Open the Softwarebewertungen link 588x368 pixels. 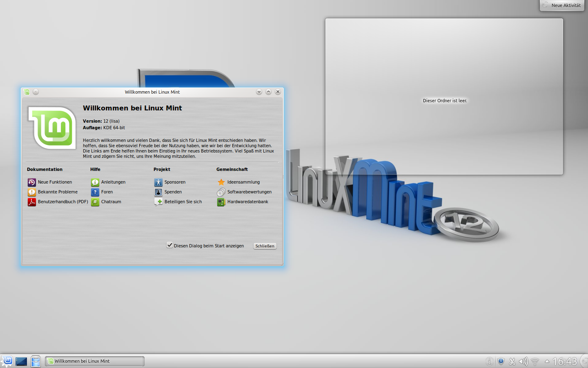tap(249, 192)
